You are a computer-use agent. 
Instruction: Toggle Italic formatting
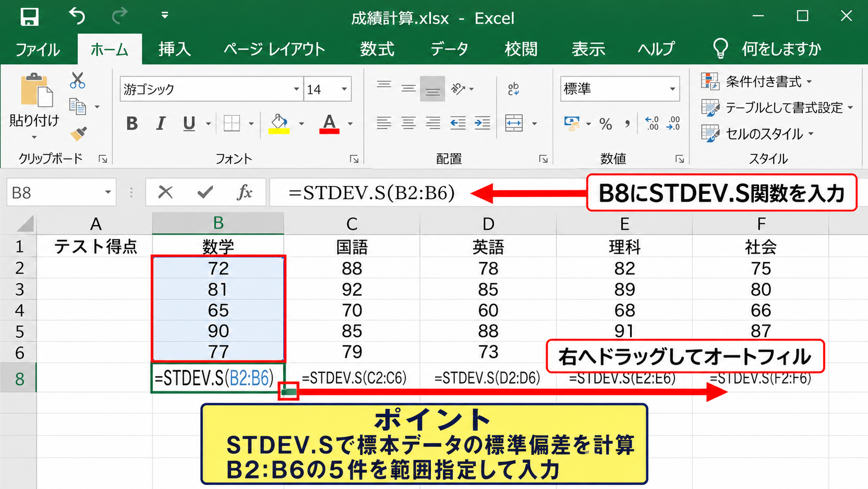coord(160,124)
